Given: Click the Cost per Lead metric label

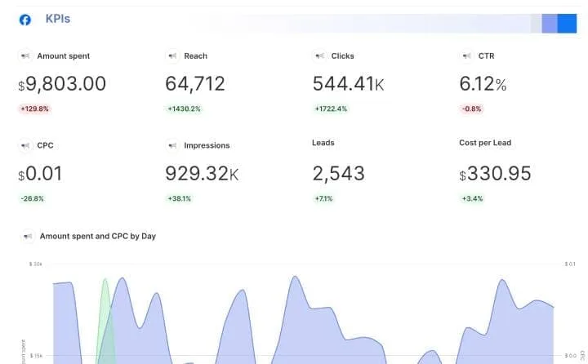Looking at the screenshot, I should tap(485, 143).
